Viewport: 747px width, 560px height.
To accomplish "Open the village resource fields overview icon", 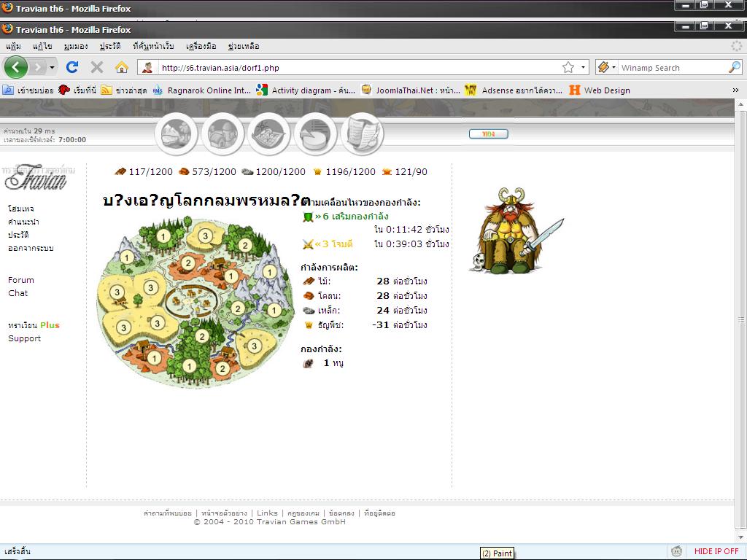I will click(177, 134).
